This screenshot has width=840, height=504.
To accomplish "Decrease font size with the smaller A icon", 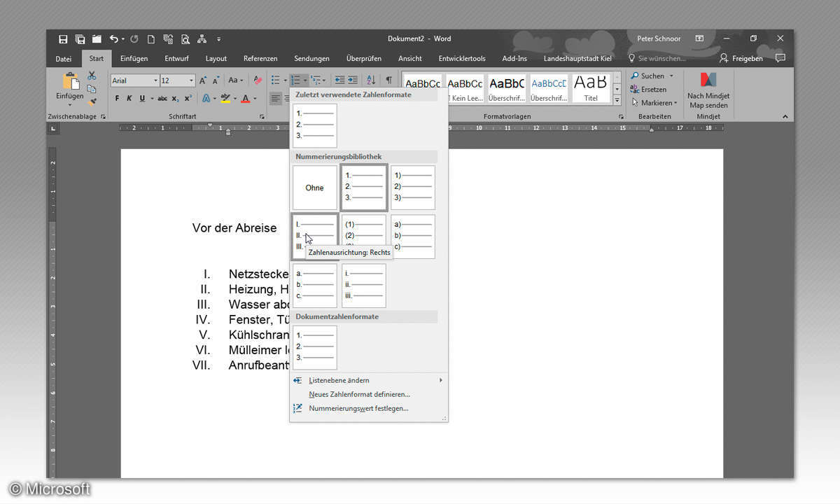I will (x=216, y=80).
